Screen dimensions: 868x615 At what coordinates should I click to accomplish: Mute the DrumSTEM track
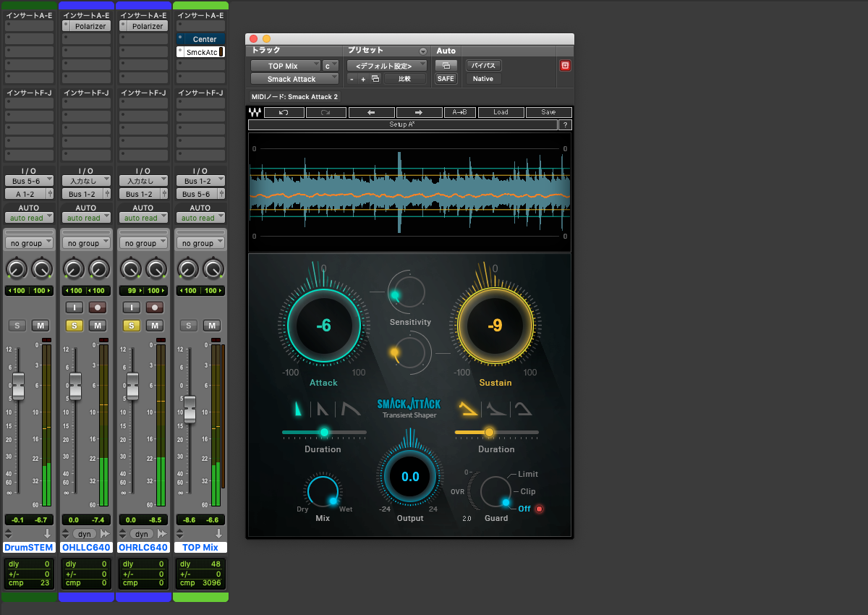41,326
